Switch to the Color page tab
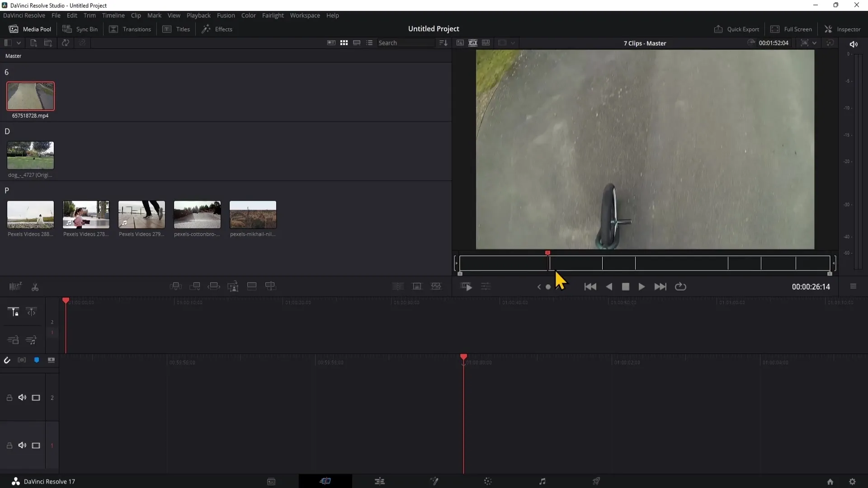The image size is (868, 488). (x=488, y=482)
